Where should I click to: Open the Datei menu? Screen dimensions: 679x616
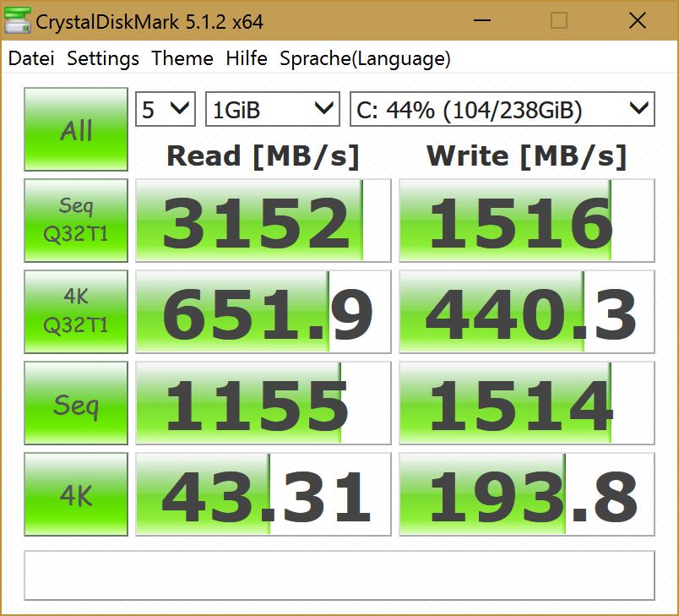31,58
